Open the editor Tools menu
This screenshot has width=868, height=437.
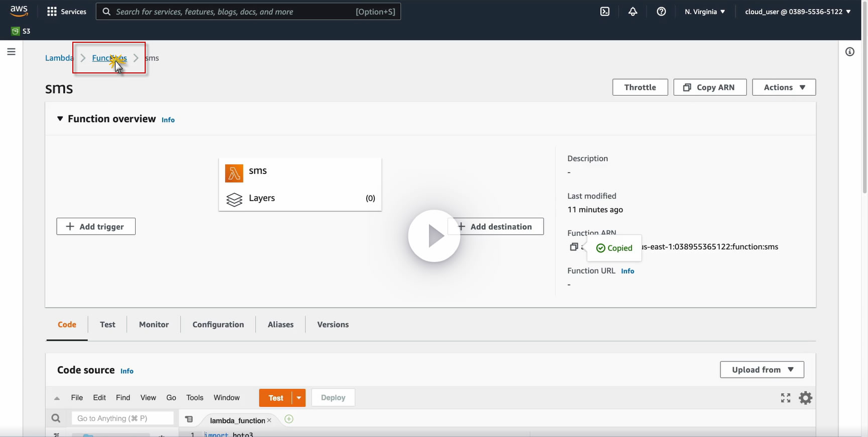coord(195,398)
